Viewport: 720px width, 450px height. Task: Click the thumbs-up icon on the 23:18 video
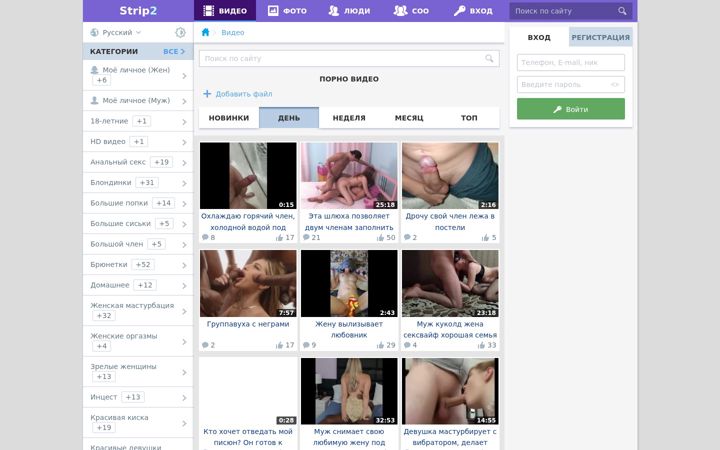(x=481, y=345)
